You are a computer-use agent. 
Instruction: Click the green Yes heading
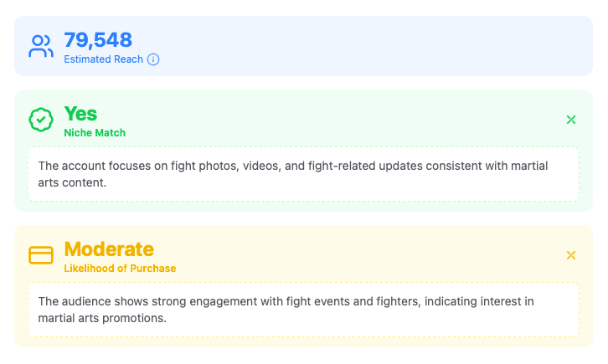point(80,114)
